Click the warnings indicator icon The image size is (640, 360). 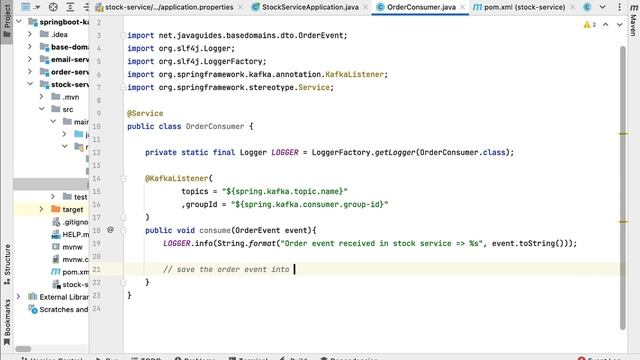coord(590,25)
